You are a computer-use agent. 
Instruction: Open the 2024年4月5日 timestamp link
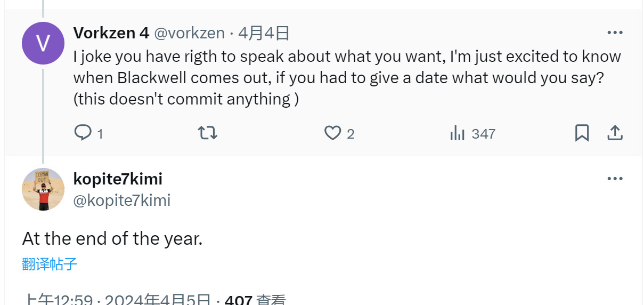coord(158,300)
